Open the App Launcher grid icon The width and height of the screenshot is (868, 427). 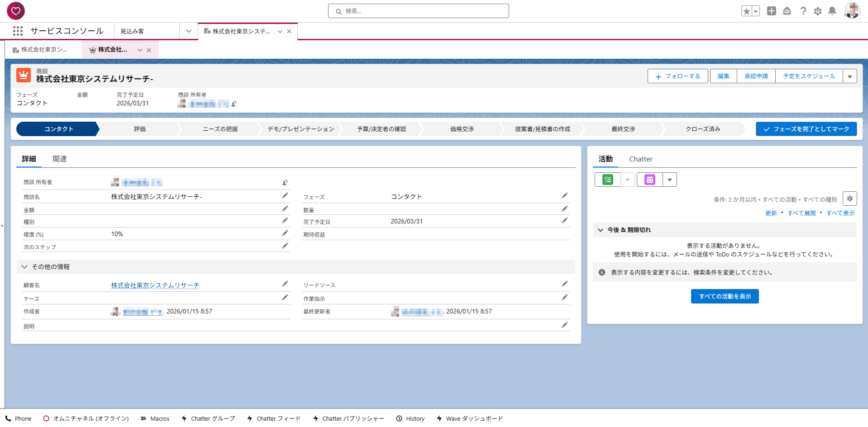(18, 31)
